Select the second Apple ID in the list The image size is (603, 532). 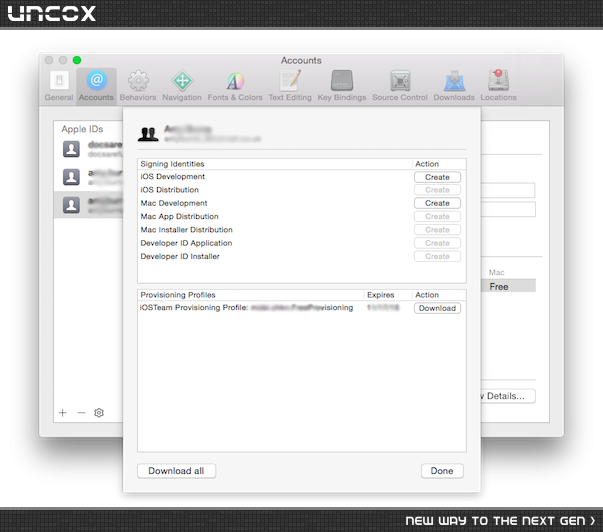tap(88, 177)
